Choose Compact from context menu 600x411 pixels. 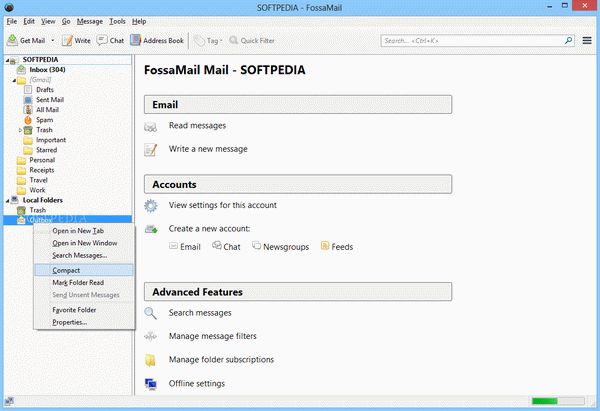tap(84, 270)
